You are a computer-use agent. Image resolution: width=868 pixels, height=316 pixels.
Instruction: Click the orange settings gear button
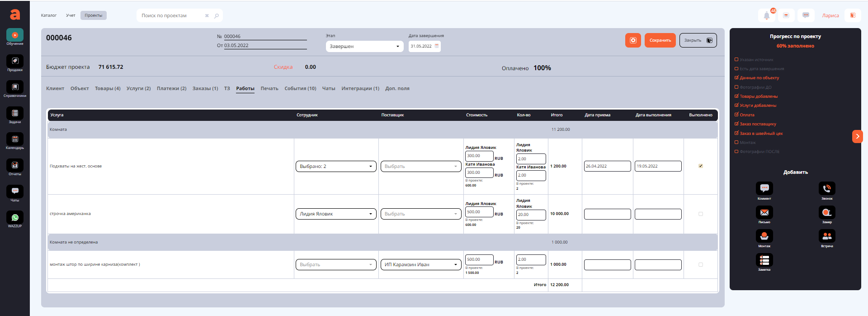point(633,40)
